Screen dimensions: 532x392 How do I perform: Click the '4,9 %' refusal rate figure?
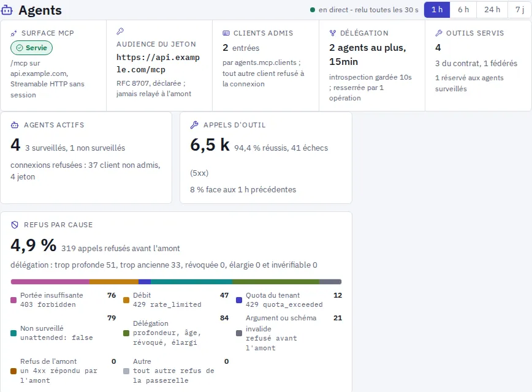click(33, 245)
